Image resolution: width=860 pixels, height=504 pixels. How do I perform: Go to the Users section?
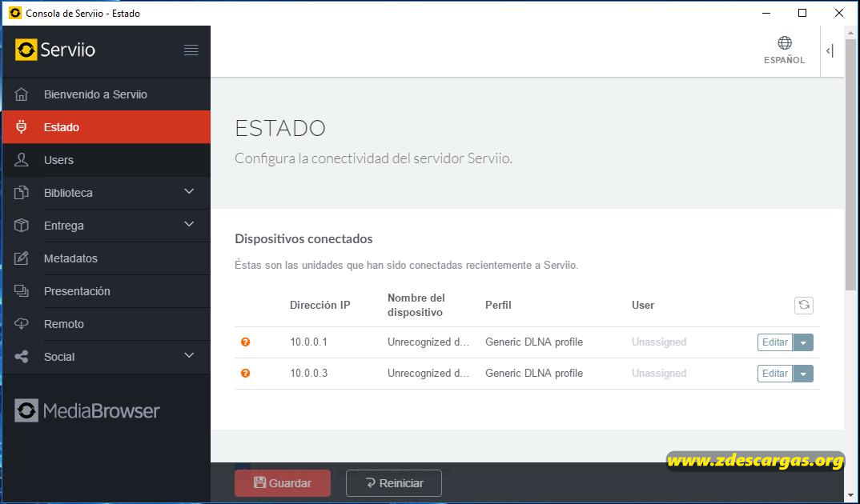coord(106,160)
